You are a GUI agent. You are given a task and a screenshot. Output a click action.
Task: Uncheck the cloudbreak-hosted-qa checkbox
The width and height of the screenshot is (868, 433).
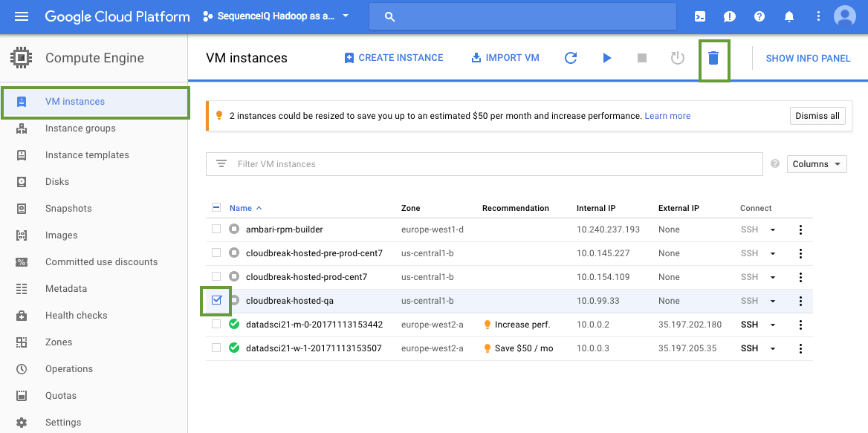(x=216, y=300)
